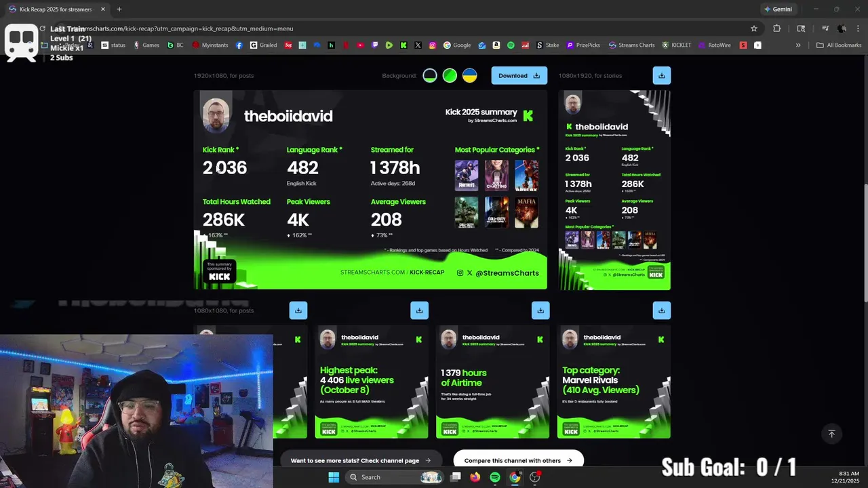Click the Fortnite category thumbnail
The image size is (868, 488).
467,176
